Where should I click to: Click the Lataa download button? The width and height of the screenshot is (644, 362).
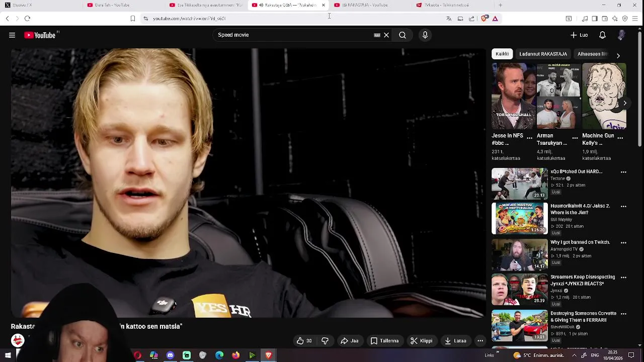click(455, 341)
